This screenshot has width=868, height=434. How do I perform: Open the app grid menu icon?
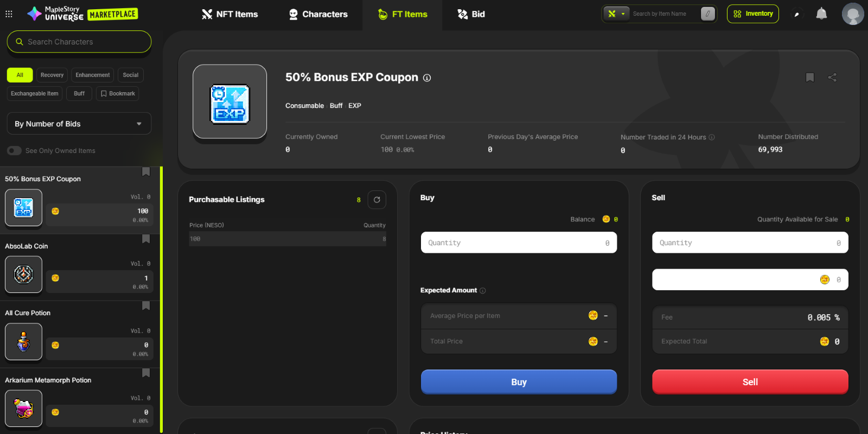(9, 14)
